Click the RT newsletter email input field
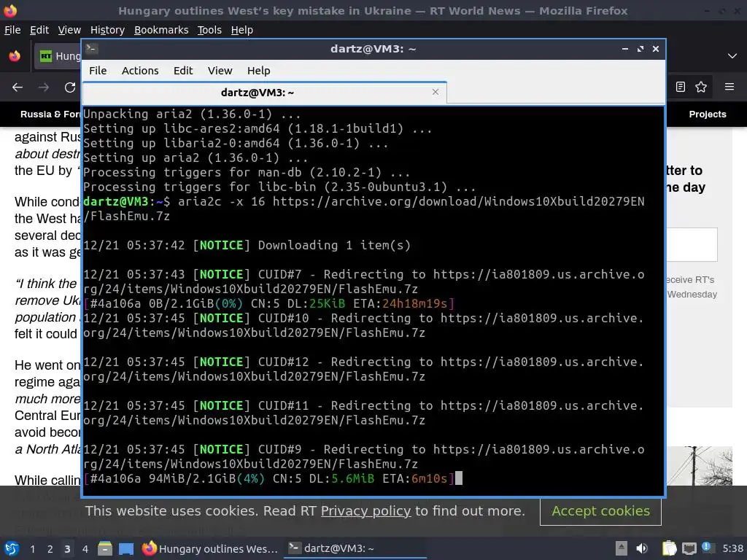Screen dimensions: 747x560 [692, 244]
